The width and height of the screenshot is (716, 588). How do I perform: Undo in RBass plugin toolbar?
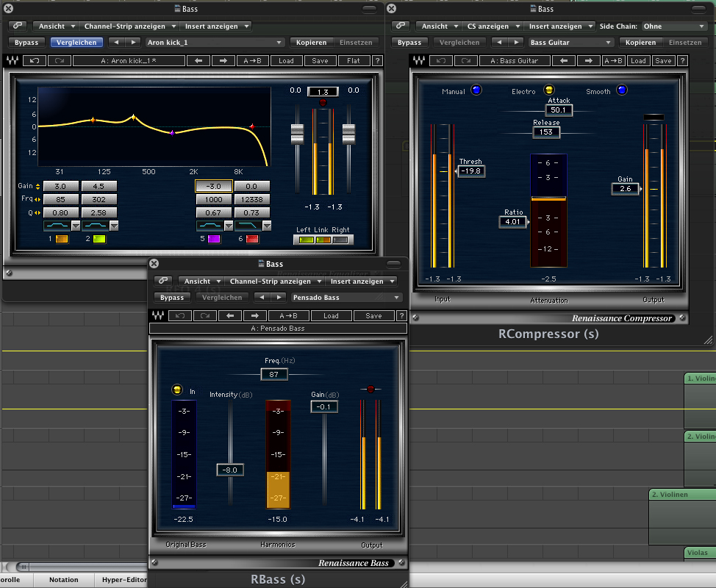180,315
